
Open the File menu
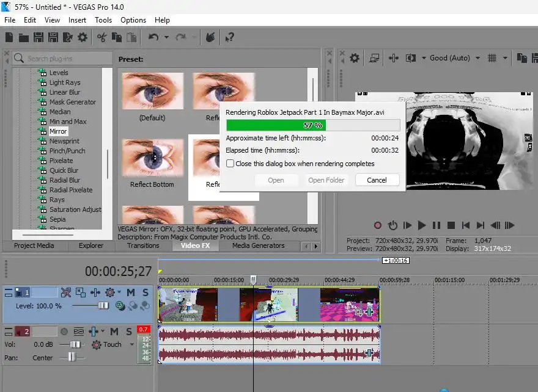click(x=10, y=20)
